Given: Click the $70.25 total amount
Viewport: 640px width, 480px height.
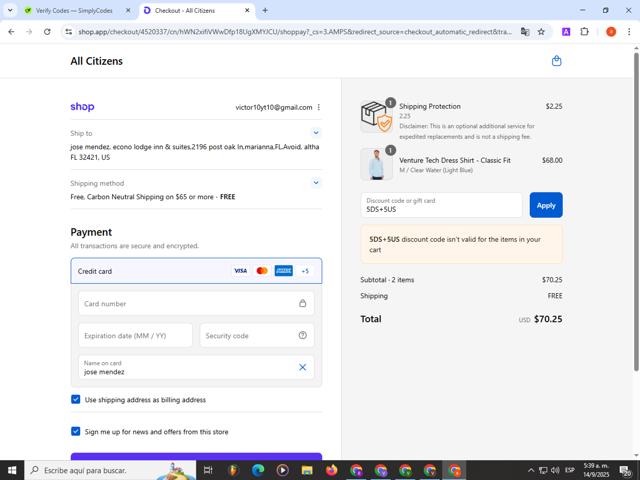Looking at the screenshot, I should [x=548, y=319].
